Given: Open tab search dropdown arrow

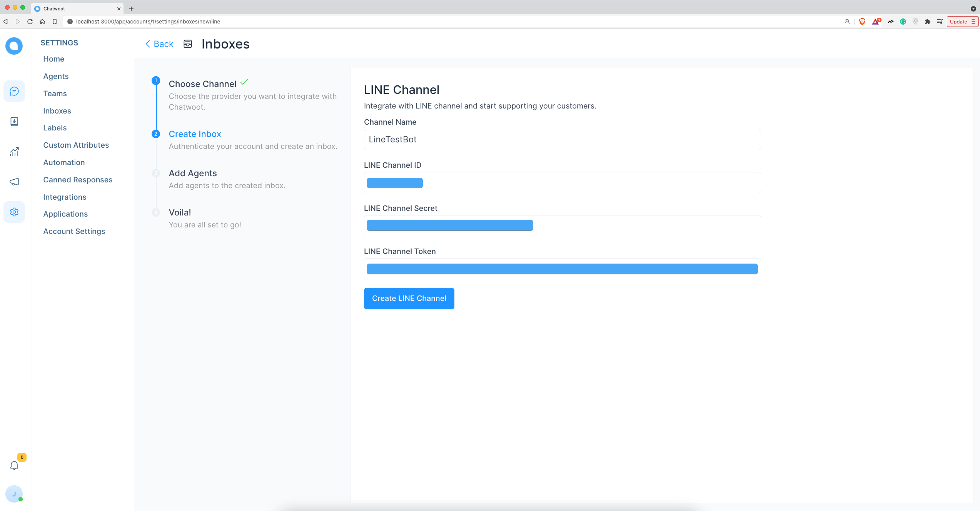Looking at the screenshot, I should (x=973, y=8).
